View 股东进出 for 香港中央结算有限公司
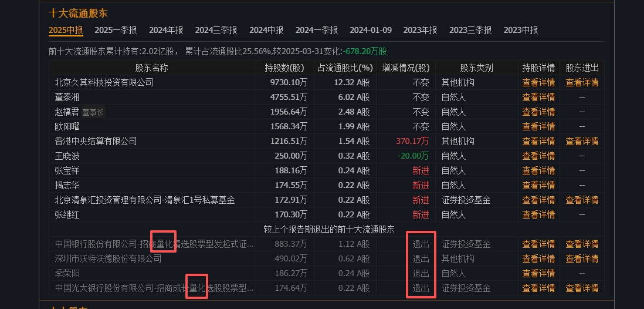 (x=582, y=141)
